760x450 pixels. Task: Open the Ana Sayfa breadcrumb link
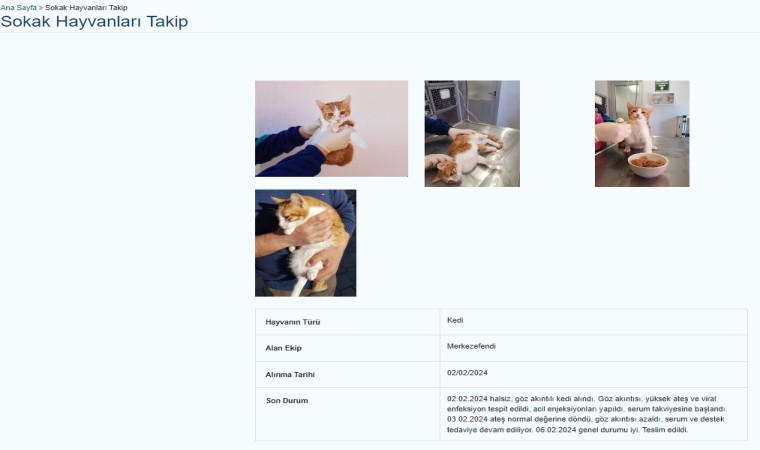coord(18,8)
